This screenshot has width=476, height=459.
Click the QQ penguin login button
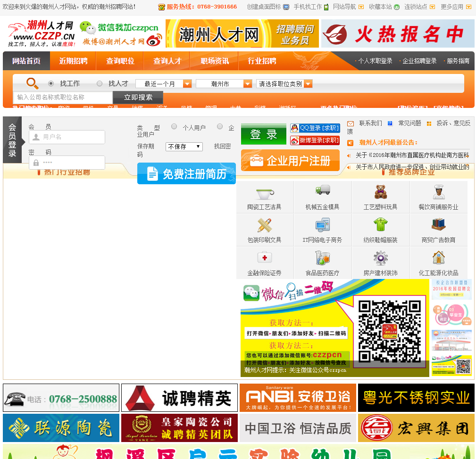pos(315,128)
